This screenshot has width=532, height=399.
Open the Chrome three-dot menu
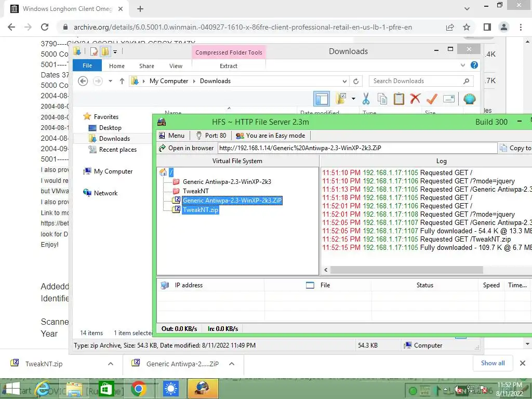[x=521, y=27]
